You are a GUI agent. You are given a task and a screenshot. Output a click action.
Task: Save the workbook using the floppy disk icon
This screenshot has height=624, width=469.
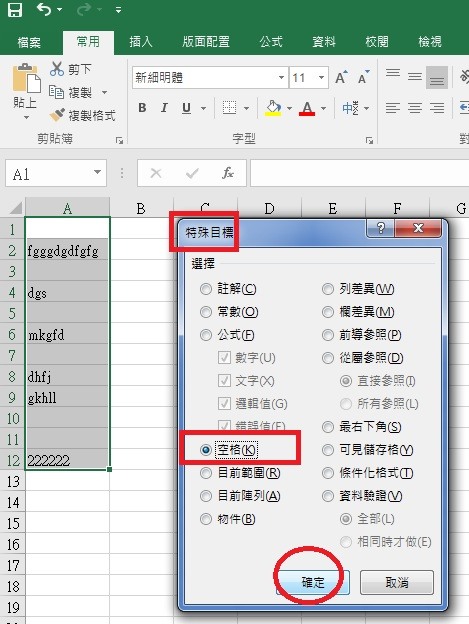[15, 9]
